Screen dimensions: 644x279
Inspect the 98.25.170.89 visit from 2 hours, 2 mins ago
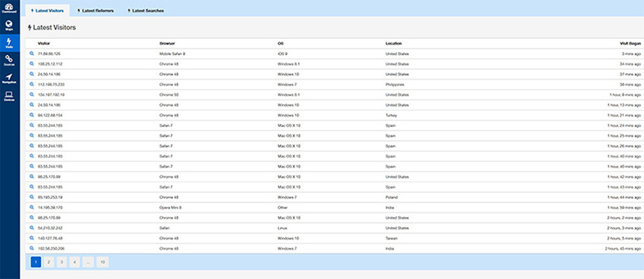click(32, 218)
